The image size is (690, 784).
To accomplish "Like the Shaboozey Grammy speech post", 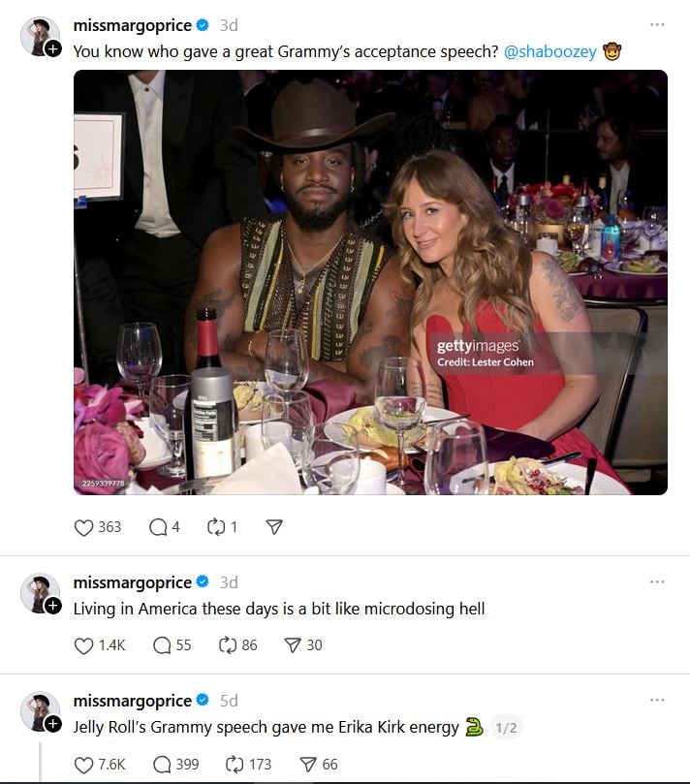I will coord(85,526).
